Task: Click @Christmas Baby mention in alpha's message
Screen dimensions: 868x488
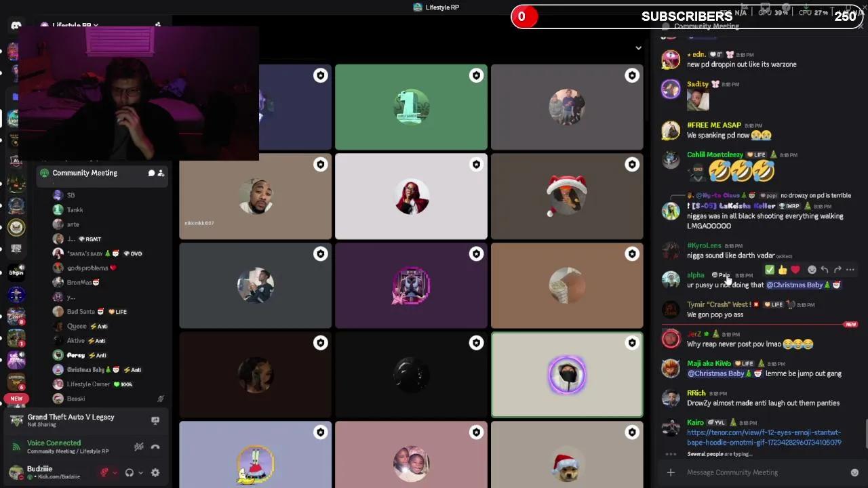Action: pyautogui.click(x=803, y=285)
